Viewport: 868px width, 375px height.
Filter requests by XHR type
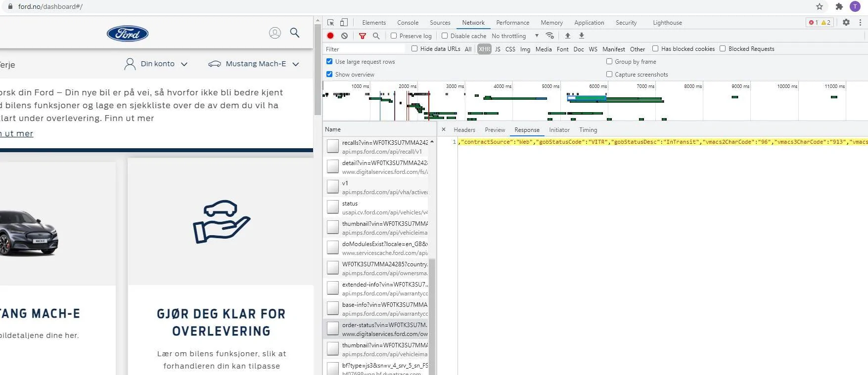(484, 49)
